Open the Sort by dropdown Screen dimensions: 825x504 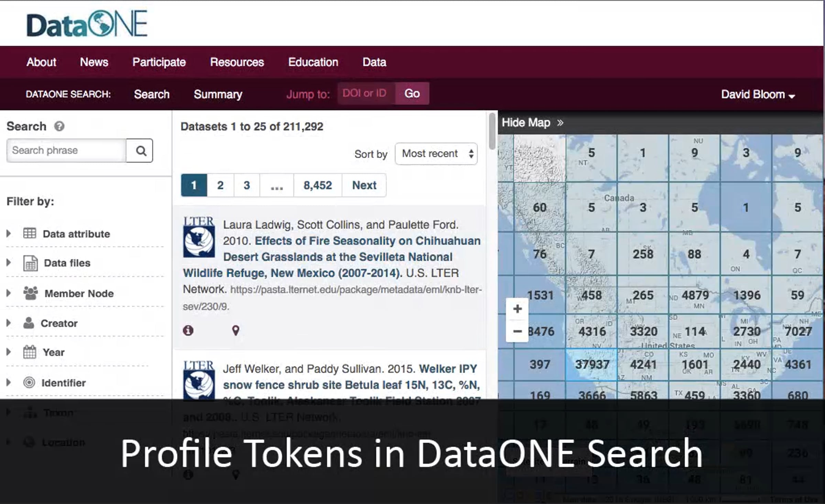pyautogui.click(x=436, y=154)
